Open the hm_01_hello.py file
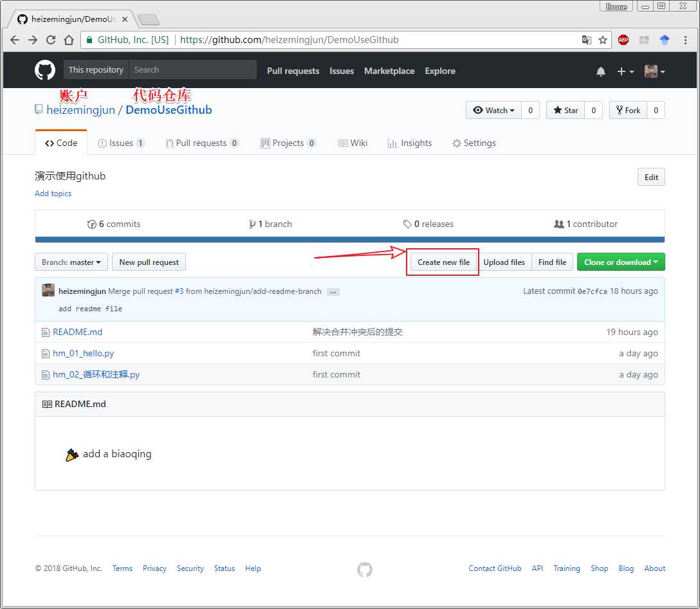The height and width of the screenshot is (609, 700). [84, 353]
